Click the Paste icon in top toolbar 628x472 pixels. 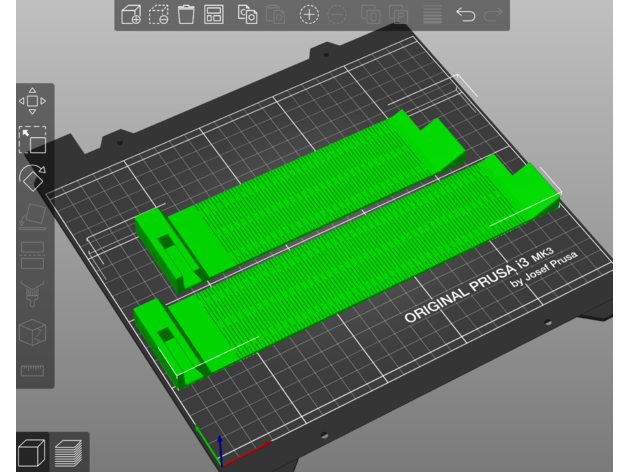275,15
